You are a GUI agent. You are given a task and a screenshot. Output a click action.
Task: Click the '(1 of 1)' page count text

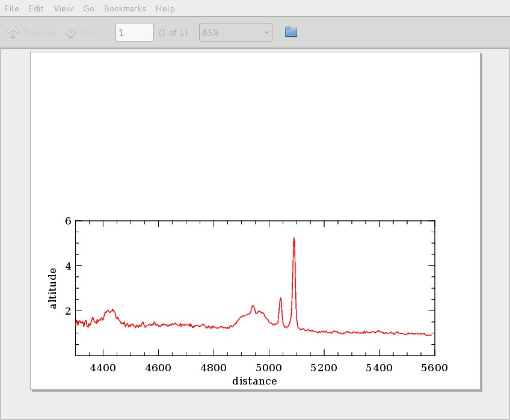(x=173, y=32)
